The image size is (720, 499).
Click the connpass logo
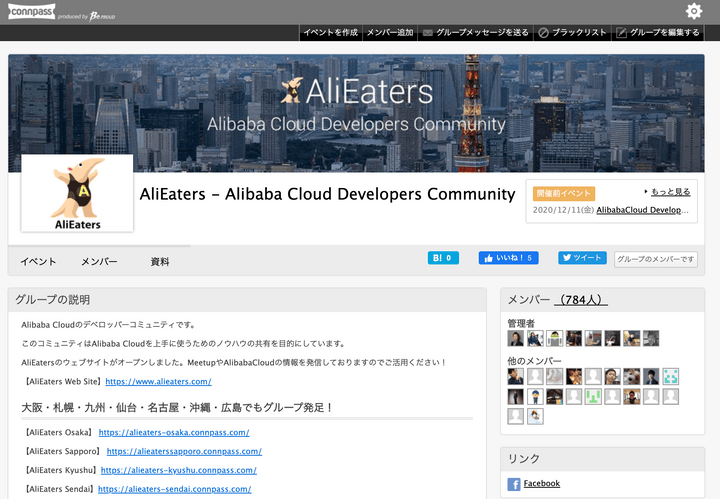pyautogui.click(x=32, y=11)
